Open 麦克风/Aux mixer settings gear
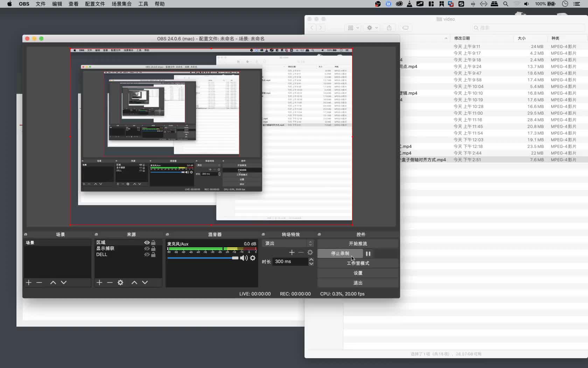The height and width of the screenshot is (368, 588). pos(253,258)
